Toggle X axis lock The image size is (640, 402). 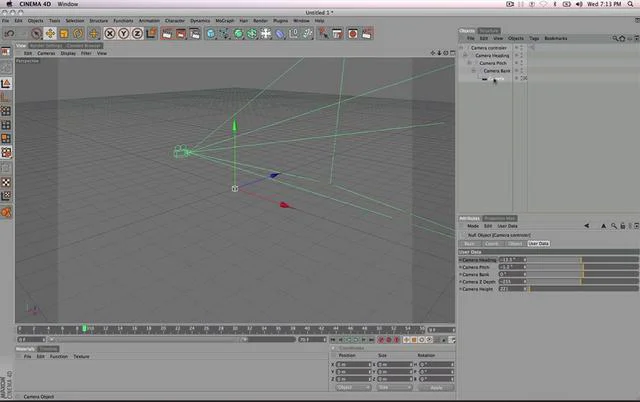109,33
